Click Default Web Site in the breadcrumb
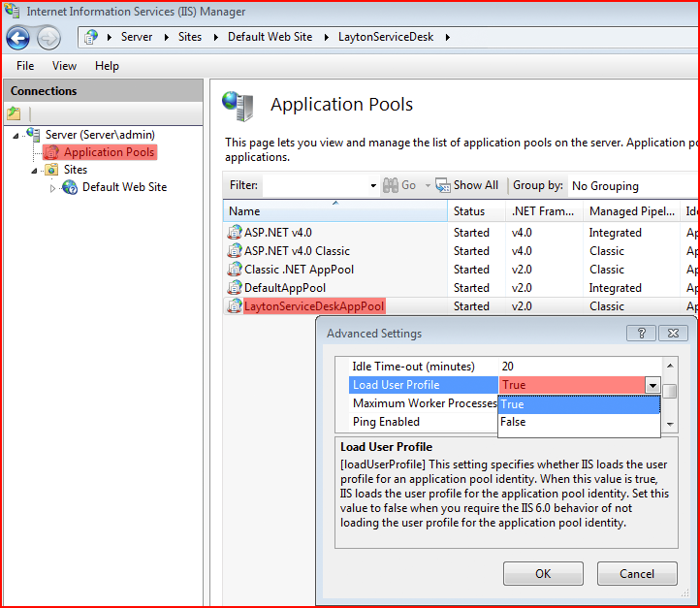The width and height of the screenshot is (700, 608). click(x=270, y=37)
